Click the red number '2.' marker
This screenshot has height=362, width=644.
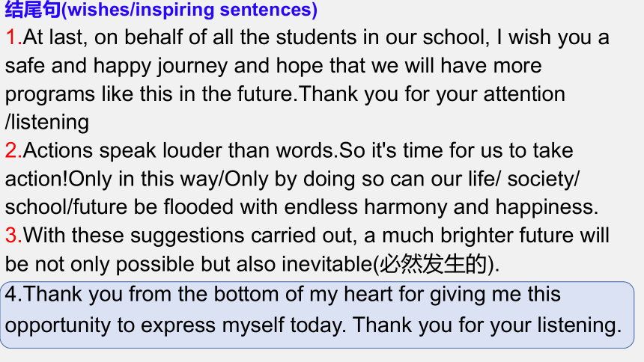click(13, 150)
